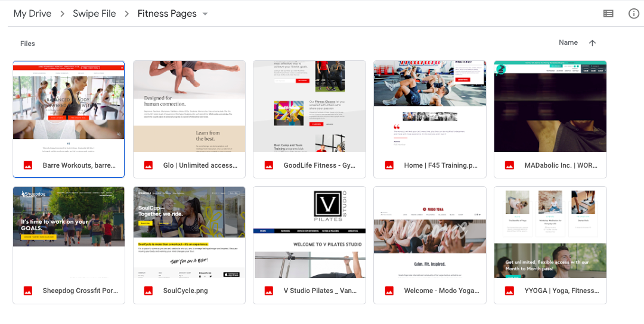Image resolution: width=644 pixels, height=324 pixels.
Task: Go to My Drive breadcrumb
Action: pyautogui.click(x=32, y=14)
